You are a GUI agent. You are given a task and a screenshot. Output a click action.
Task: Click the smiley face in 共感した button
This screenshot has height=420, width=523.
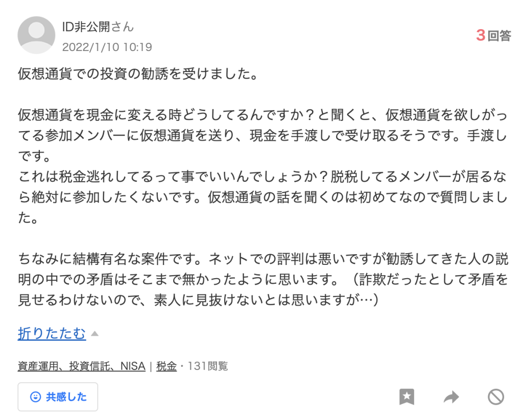tap(35, 397)
